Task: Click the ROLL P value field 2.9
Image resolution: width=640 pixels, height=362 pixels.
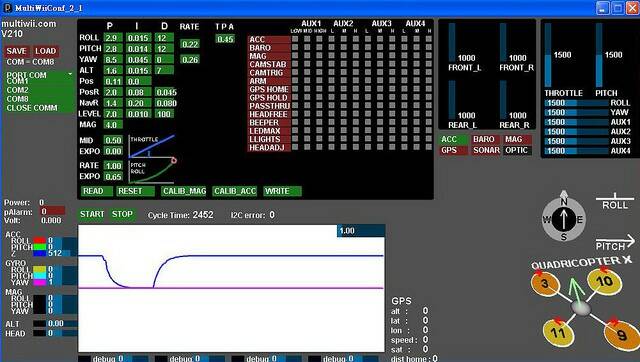Action: point(113,38)
